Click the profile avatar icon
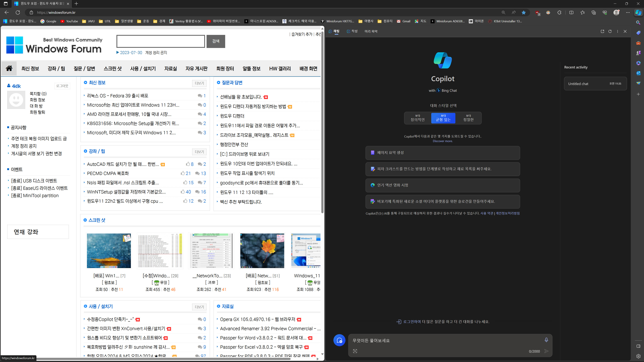The height and width of the screenshot is (362, 644). pos(616,13)
